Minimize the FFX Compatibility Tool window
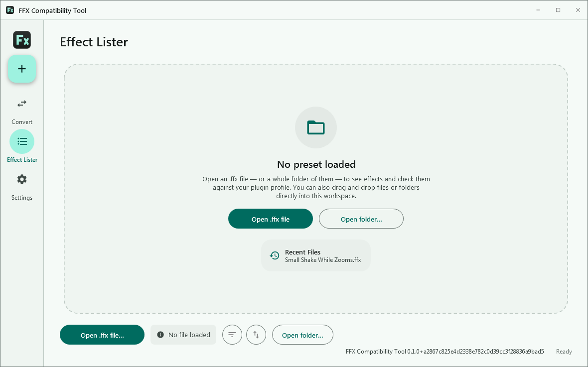588x367 pixels. tap(538, 10)
